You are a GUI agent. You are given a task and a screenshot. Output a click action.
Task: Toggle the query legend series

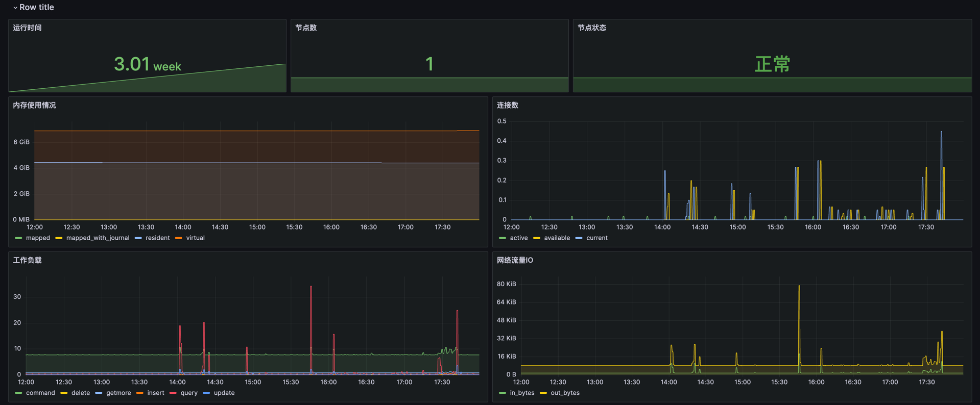(189, 393)
